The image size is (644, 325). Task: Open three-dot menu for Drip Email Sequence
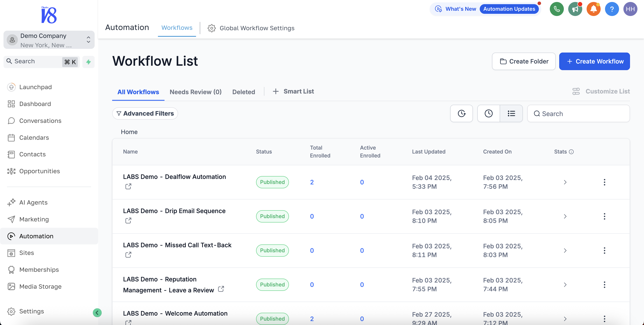(604, 216)
